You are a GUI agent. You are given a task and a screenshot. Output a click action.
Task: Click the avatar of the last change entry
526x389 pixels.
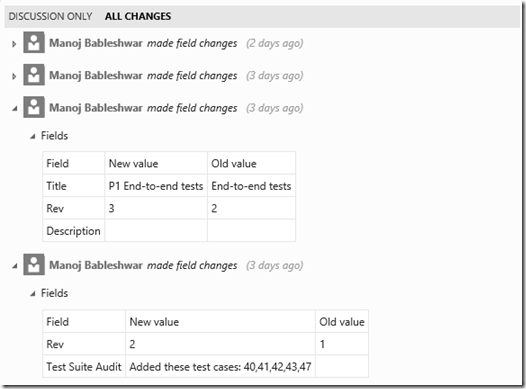tap(34, 265)
